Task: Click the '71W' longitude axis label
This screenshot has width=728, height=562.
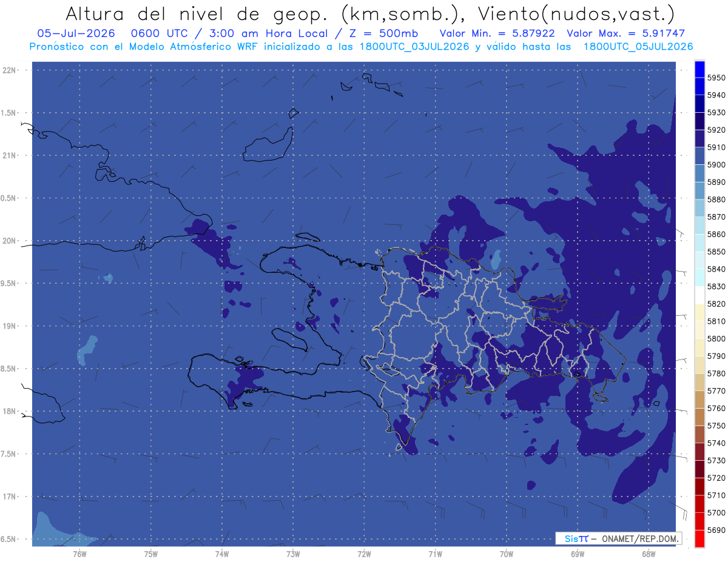Action: click(435, 554)
